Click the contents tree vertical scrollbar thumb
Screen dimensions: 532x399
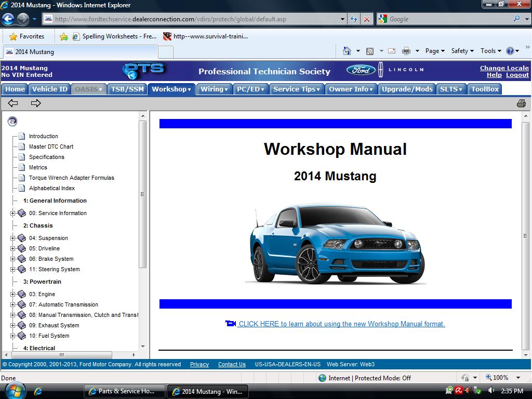pyautogui.click(x=142, y=194)
